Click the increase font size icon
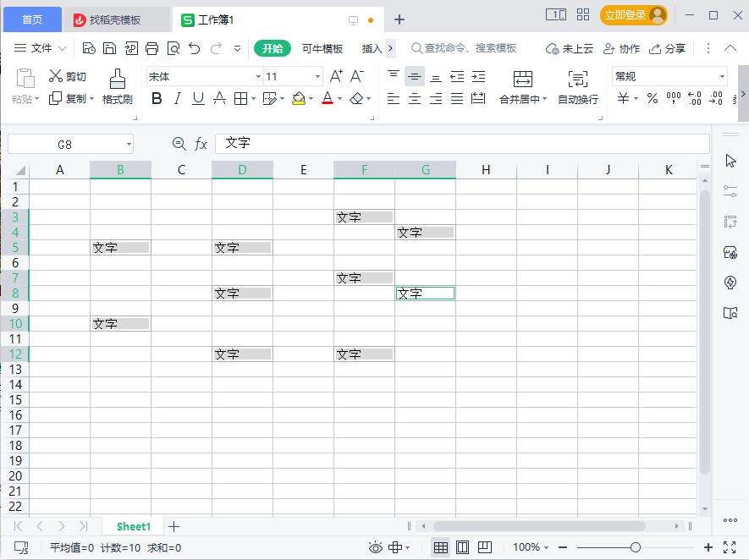The image size is (749, 560). coord(336,76)
